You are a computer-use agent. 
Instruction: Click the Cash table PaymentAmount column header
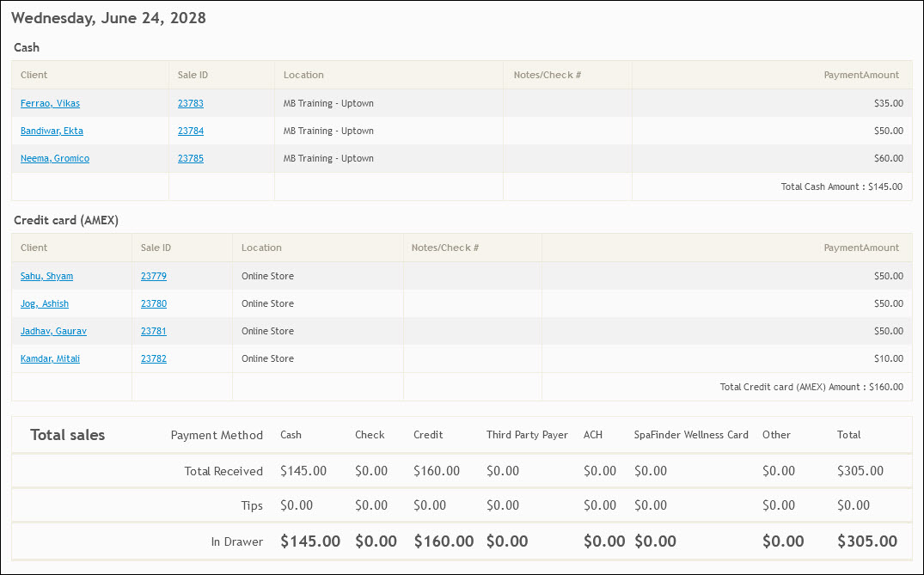pyautogui.click(x=860, y=75)
